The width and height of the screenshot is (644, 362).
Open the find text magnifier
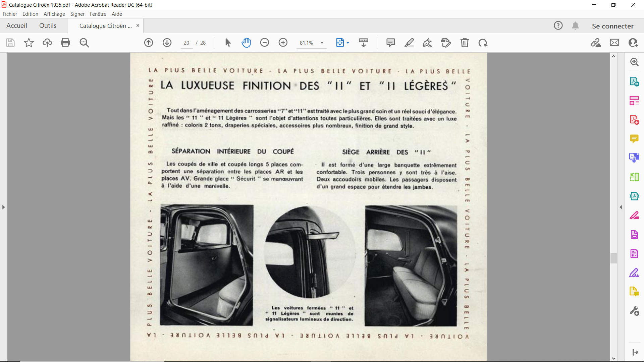84,43
